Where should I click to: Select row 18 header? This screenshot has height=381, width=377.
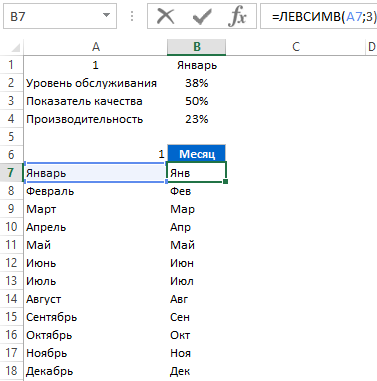[x=11, y=371]
